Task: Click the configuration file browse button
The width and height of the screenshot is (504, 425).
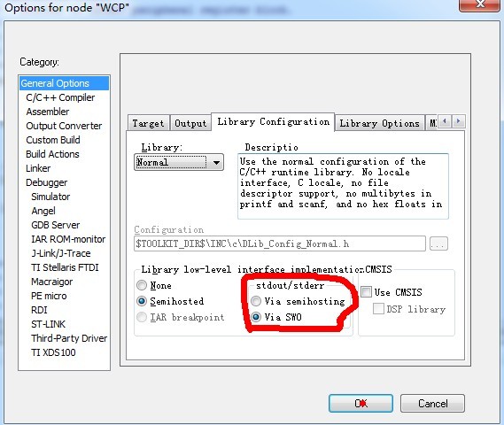Action: point(438,243)
